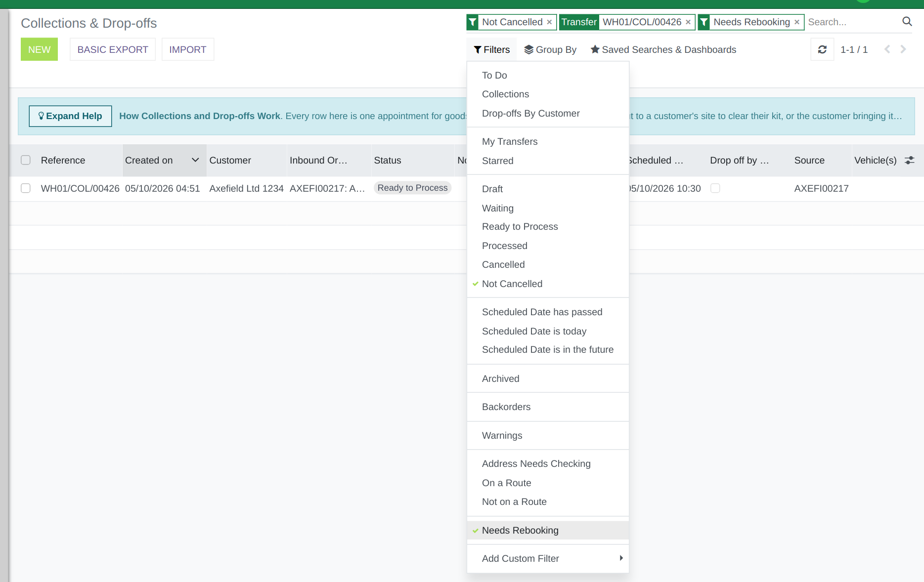Toggle the select-all rows checkbox
Viewport: 924px width, 582px height.
coord(26,160)
